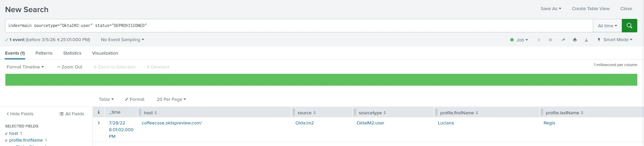
Task: Open the Format Timeline dropdown
Action: (25, 67)
